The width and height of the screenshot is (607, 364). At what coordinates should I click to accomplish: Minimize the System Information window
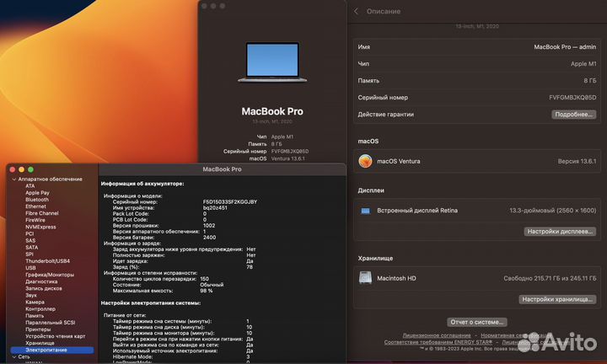pos(22,169)
